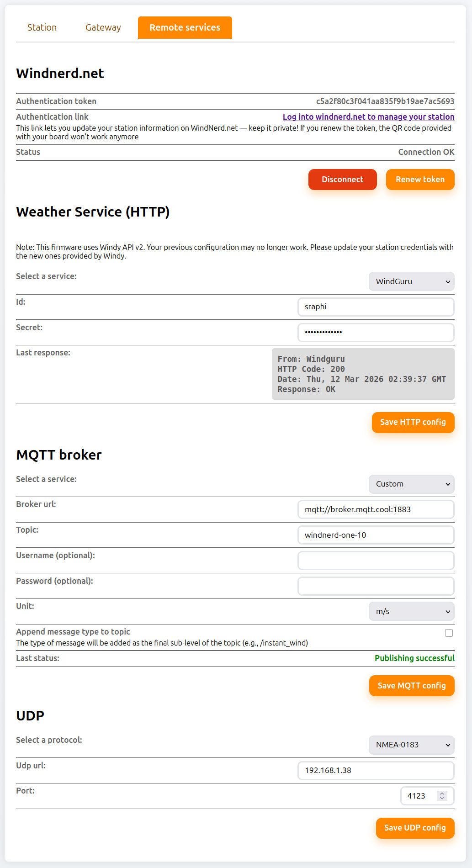Edit the Udp url field 192.168.1.38
Image resolution: width=472 pixels, height=868 pixels.
pos(376,770)
